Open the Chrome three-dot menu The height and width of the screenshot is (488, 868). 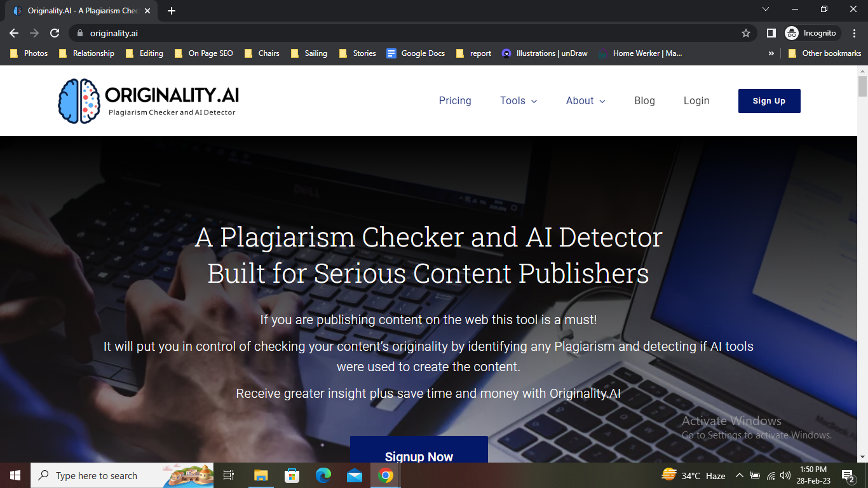(x=855, y=33)
